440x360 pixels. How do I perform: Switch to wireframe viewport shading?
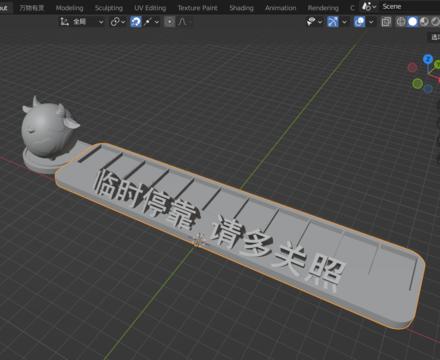401,22
